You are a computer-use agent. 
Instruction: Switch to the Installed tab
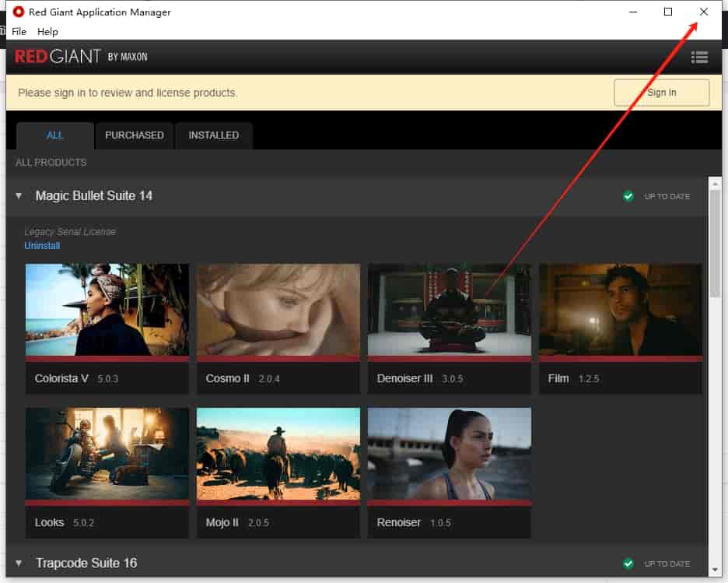coord(214,135)
